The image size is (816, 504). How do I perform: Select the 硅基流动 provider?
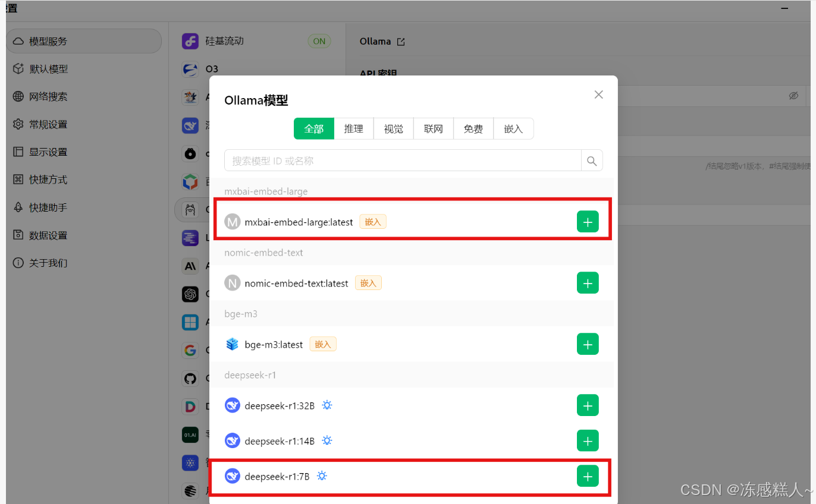pyautogui.click(x=256, y=41)
